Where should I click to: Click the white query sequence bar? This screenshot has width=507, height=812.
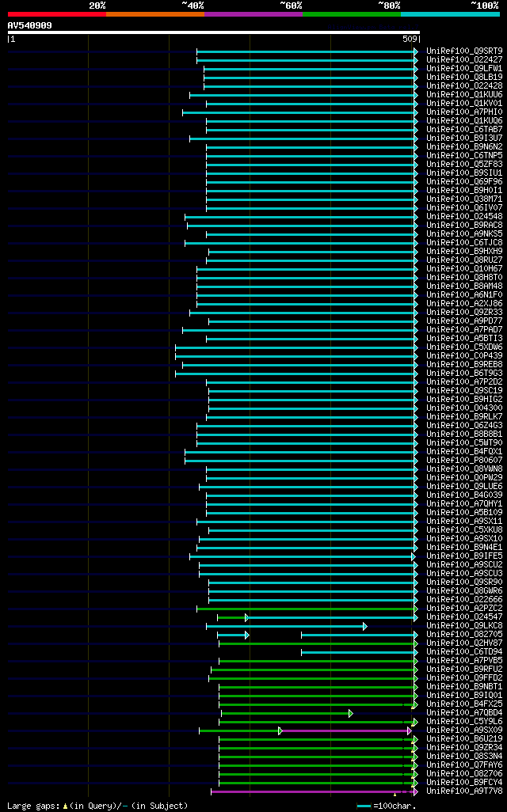pos(214,32)
